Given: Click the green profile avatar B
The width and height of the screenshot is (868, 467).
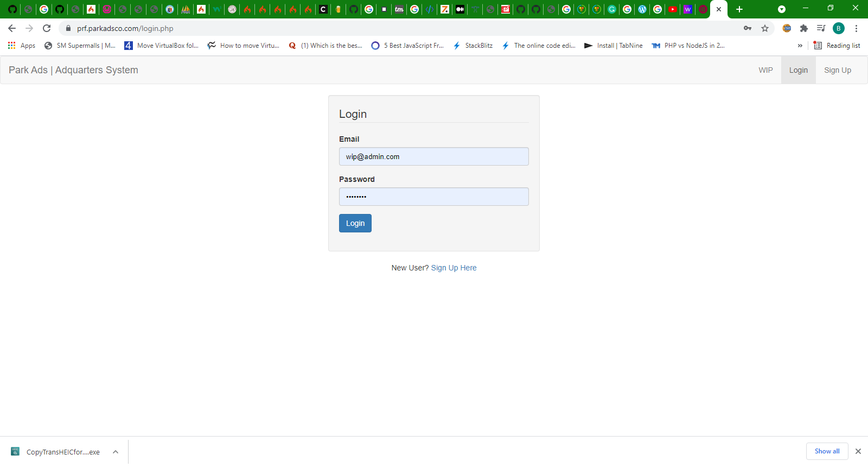Looking at the screenshot, I should click(838, 28).
